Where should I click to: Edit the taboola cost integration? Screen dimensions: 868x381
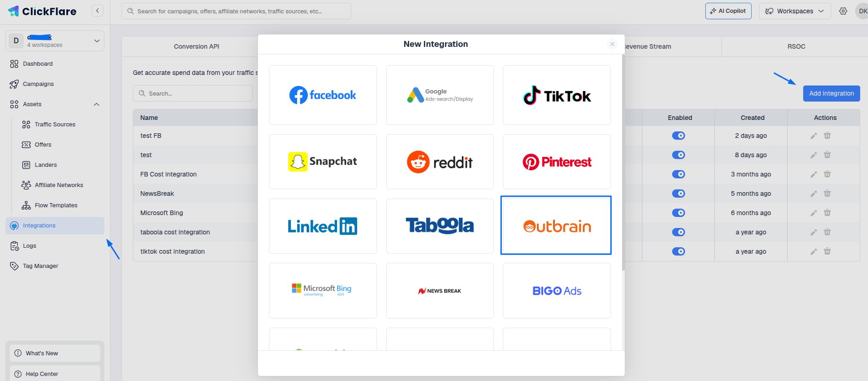click(814, 232)
